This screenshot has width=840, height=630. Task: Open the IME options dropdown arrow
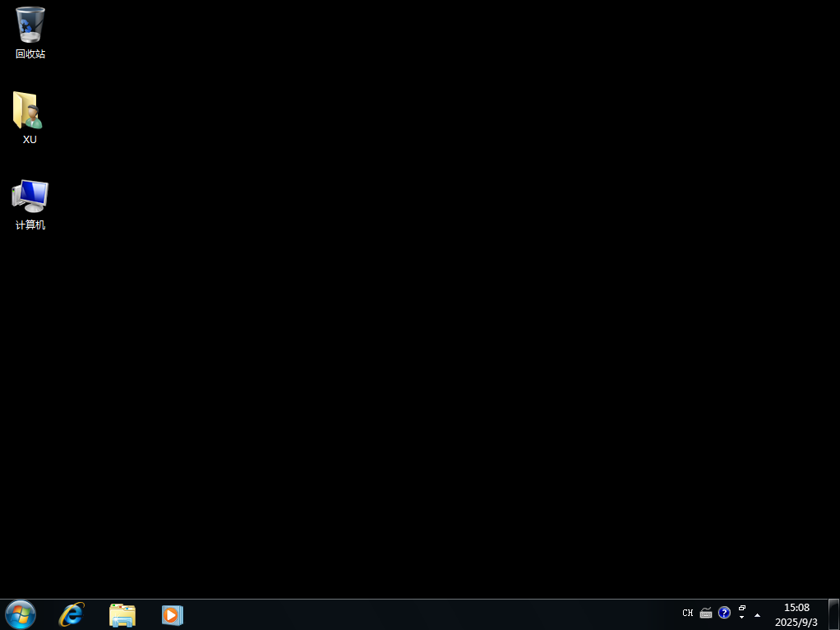point(742,618)
